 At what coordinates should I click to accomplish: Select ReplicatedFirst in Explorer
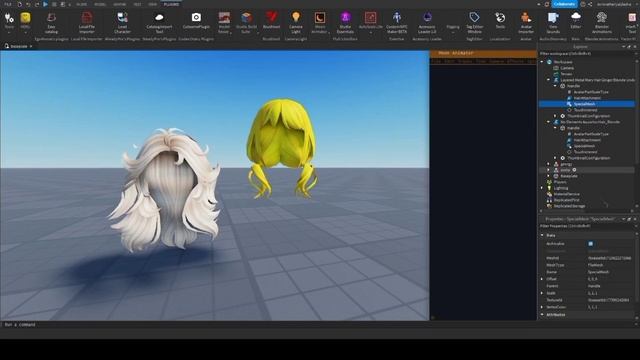click(567, 200)
